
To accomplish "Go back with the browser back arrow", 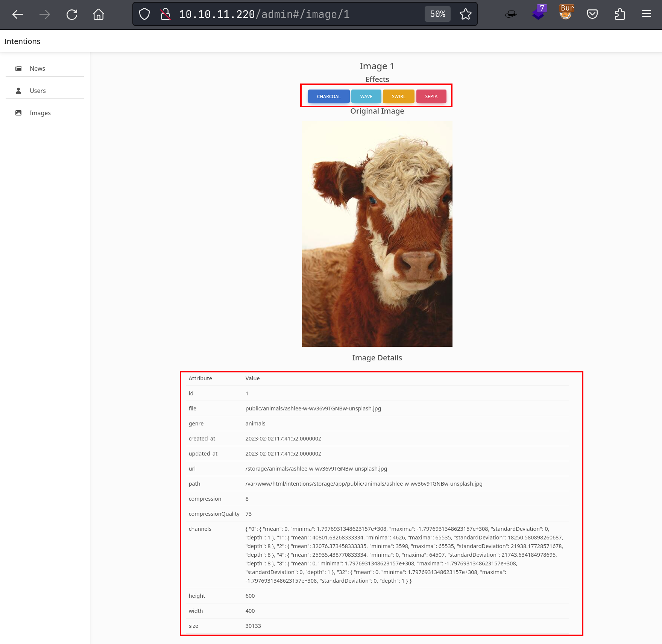I will [x=18, y=14].
